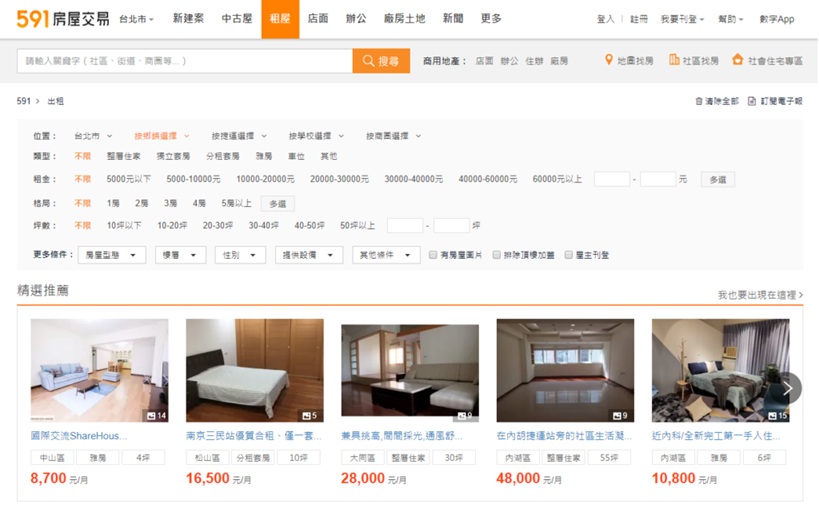The height and width of the screenshot is (508, 819).
Task: Switch to 中古屋 navigation tab
Action: coord(237,19)
